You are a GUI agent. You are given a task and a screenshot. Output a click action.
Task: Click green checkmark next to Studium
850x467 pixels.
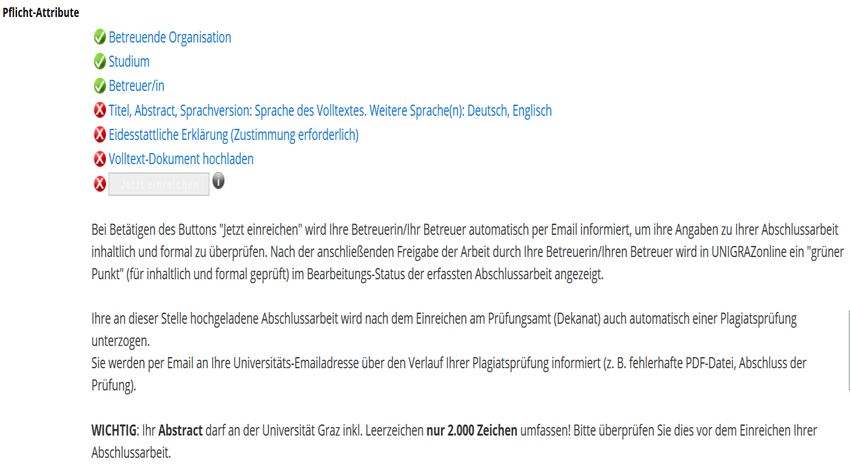pos(100,61)
